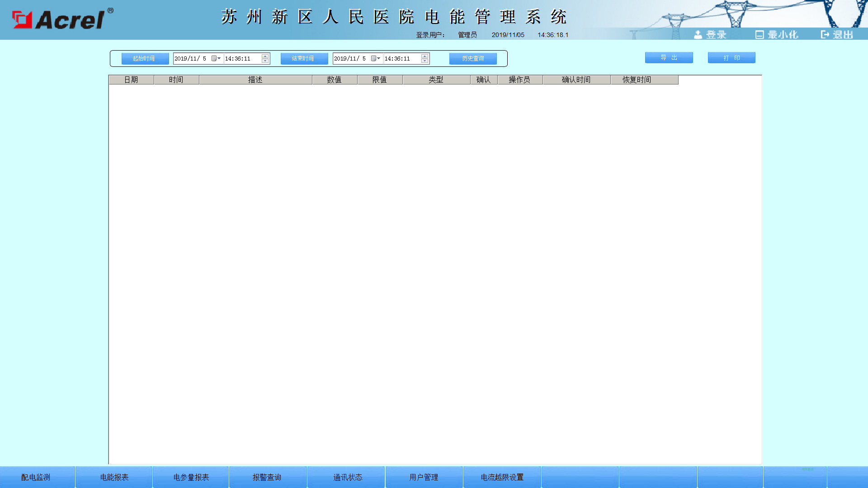868x488 pixels.
Task: Click the 退出 exit icon
Action: (825, 34)
